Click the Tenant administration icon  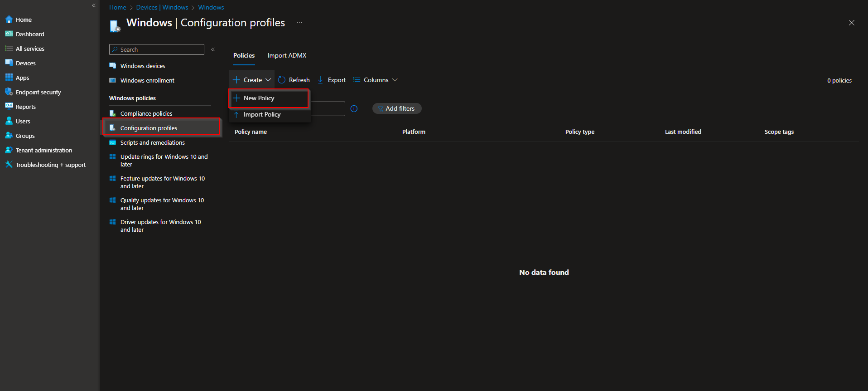(9, 150)
